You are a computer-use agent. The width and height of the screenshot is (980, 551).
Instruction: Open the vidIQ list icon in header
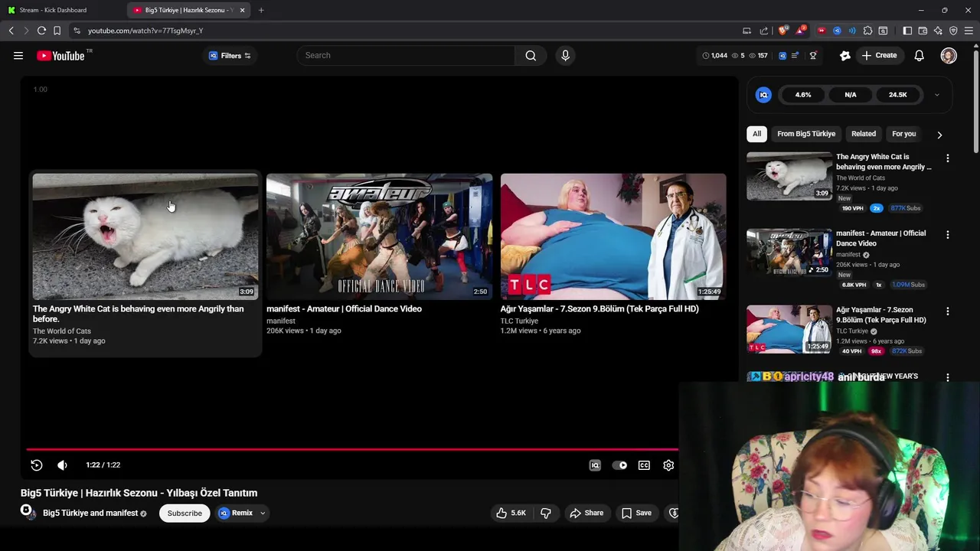pyautogui.click(x=795, y=55)
